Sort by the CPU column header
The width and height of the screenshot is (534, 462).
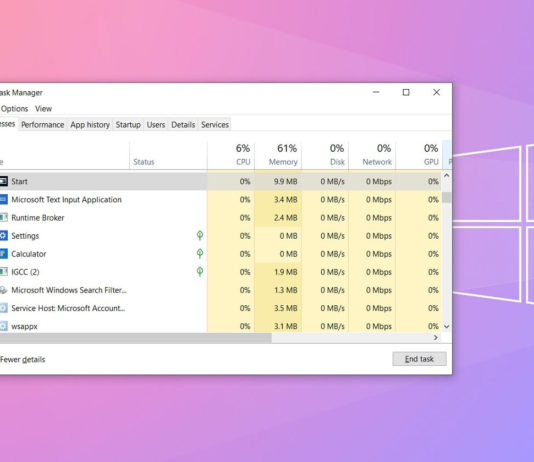(231, 155)
